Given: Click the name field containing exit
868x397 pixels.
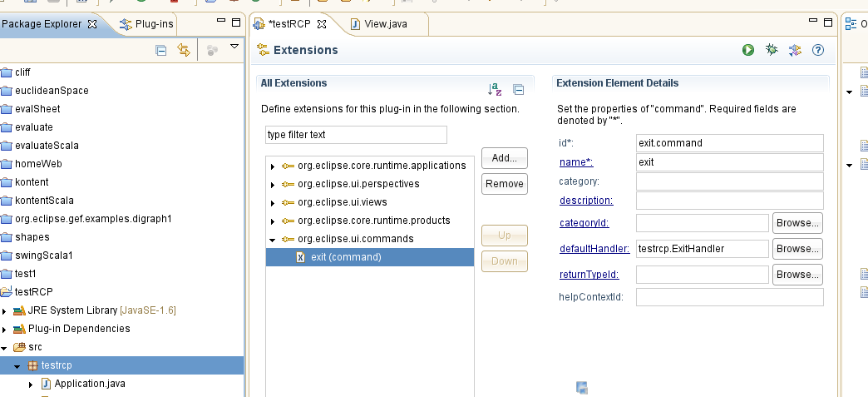Looking at the screenshot, I should click(x=730, y=162).
